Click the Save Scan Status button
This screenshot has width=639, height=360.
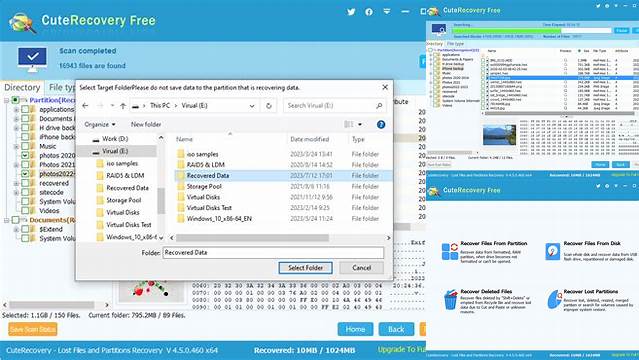[33, 329]
